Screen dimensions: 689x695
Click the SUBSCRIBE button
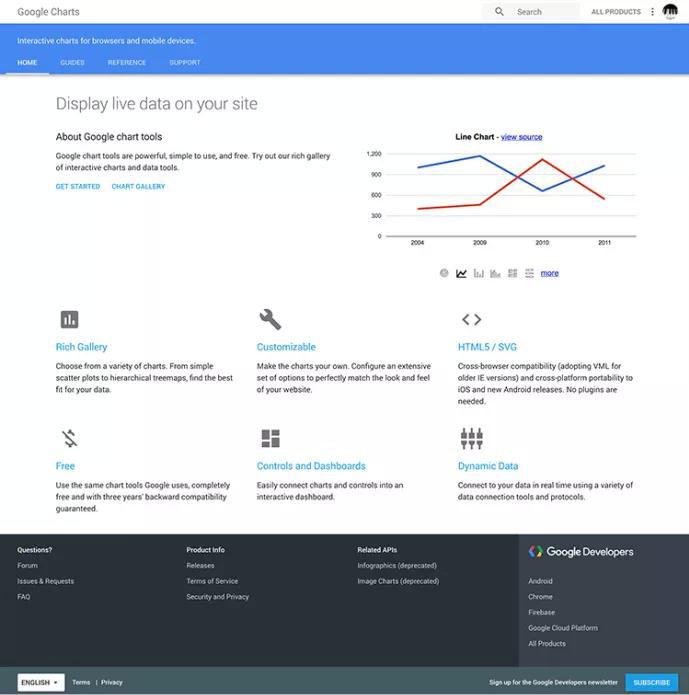pos(651,682)
